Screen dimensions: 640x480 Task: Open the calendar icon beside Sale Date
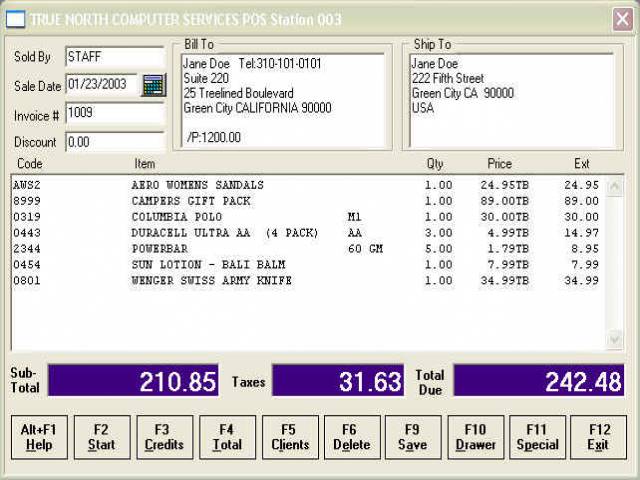click(x=153, y=85)
